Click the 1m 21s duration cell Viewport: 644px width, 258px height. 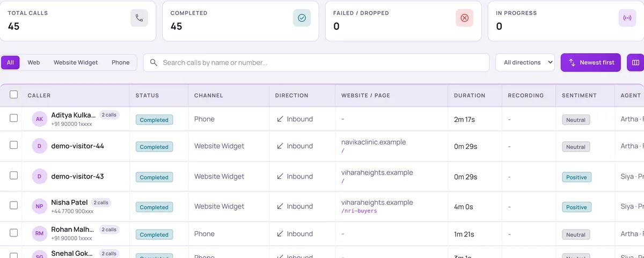click(464, 234)
